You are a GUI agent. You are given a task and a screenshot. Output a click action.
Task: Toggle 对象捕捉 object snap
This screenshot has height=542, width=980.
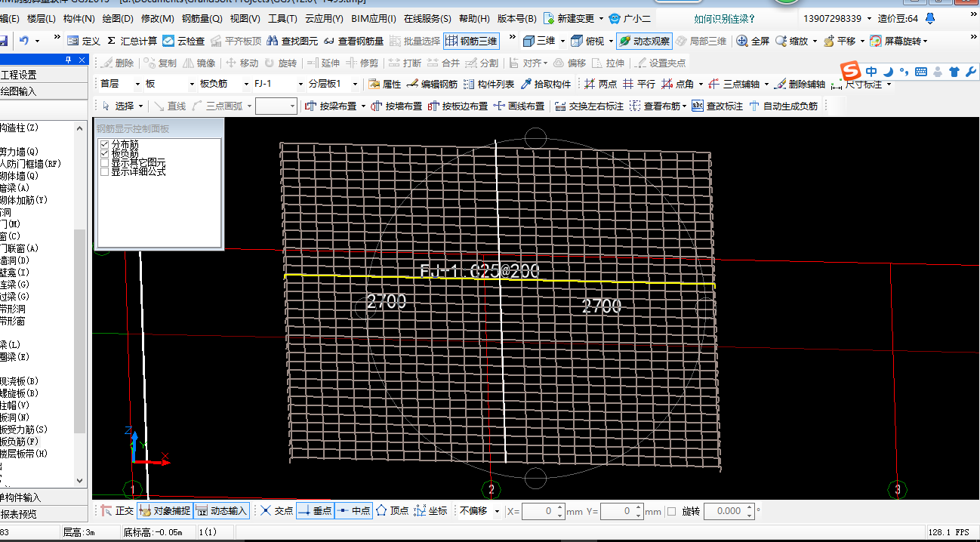(x=165, y=511)
